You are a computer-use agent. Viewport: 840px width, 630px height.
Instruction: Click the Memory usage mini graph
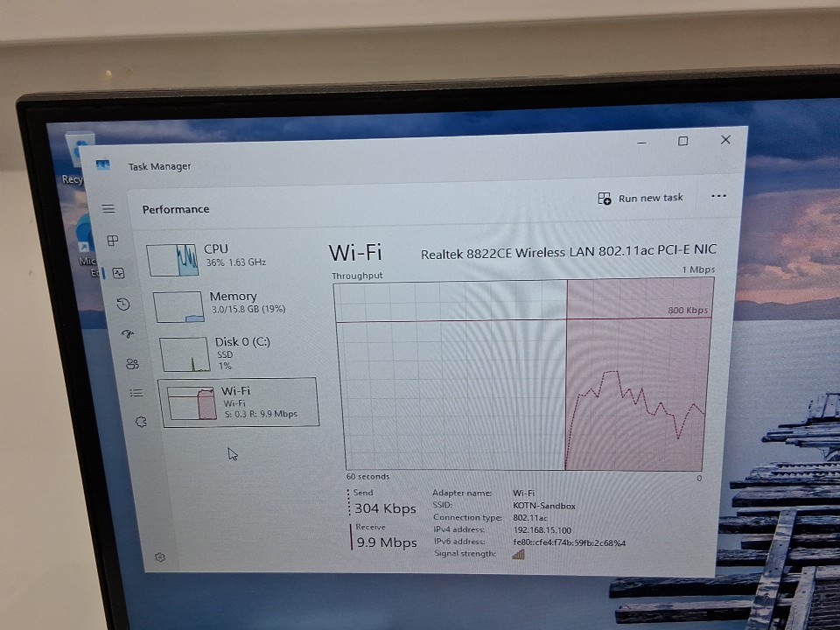click(x=178, y=306)
